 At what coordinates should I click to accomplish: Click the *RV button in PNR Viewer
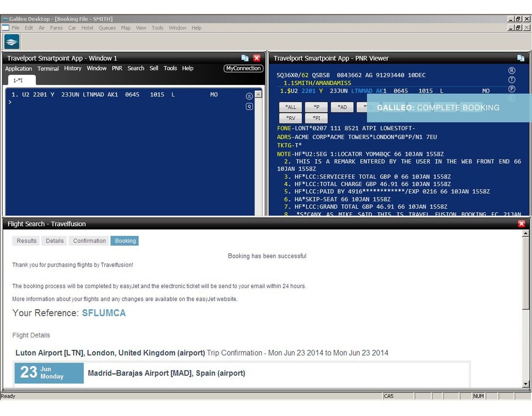291,118
